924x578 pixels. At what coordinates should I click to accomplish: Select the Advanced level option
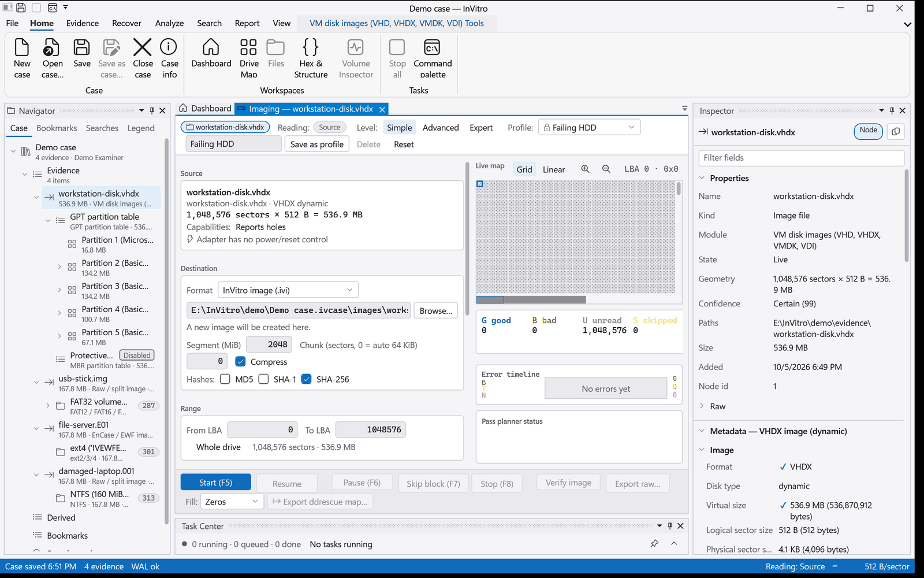(x=441, y=128)
